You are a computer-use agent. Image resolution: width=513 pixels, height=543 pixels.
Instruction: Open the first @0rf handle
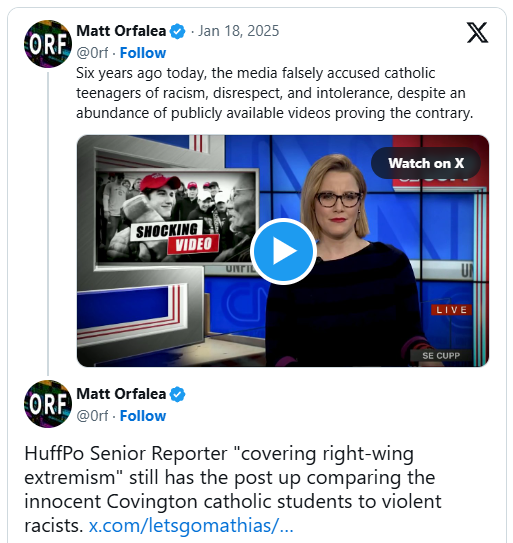tap(92, 53)
